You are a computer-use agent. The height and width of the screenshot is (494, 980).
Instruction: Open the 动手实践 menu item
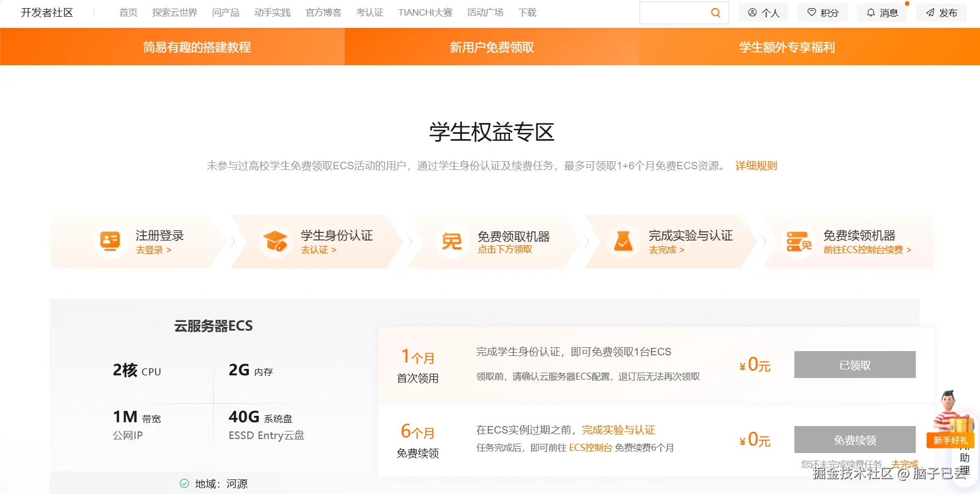pyautogui.click(x=273, y=12)
